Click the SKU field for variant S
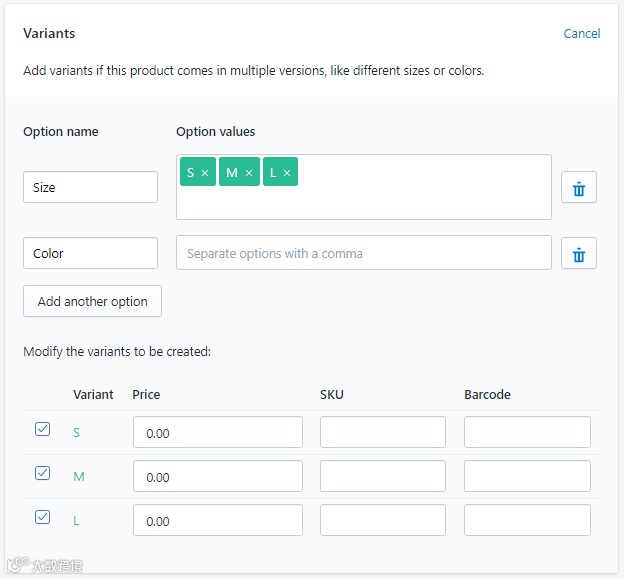This screenshot has height=579, width=624. tap(382, 433)
